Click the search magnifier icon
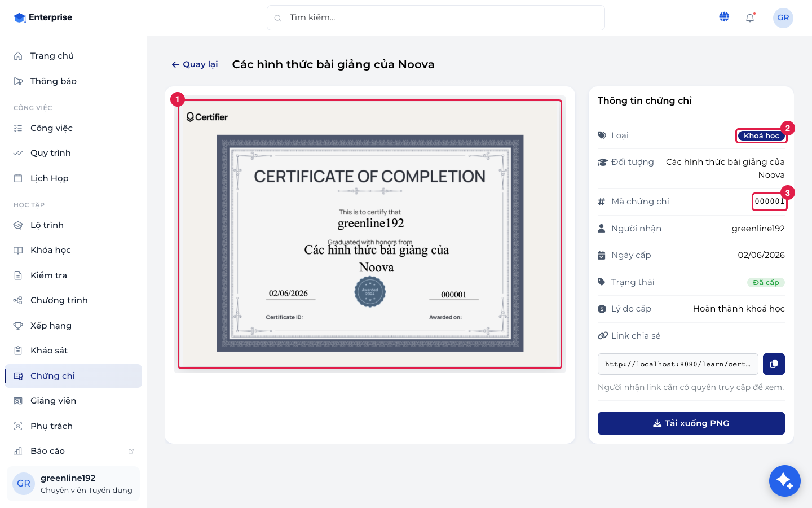Viewport: 812px width, 508px height. [277, 18]
